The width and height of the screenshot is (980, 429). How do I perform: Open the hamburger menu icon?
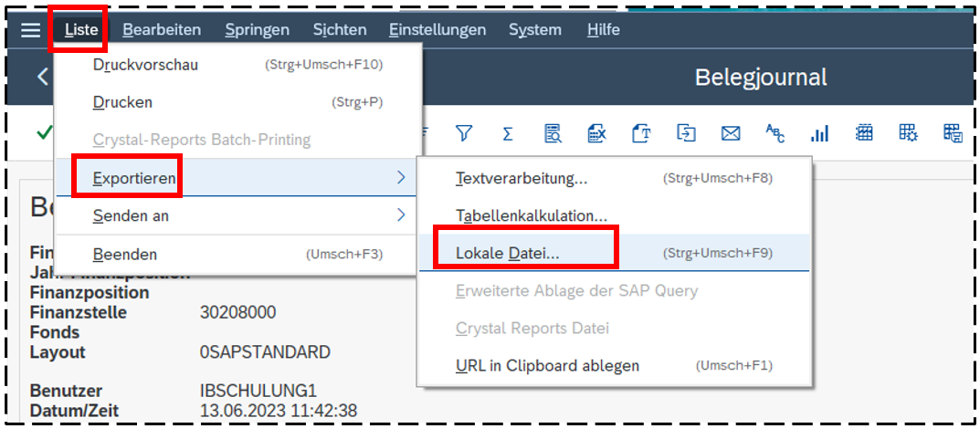[x=31, y=29]
